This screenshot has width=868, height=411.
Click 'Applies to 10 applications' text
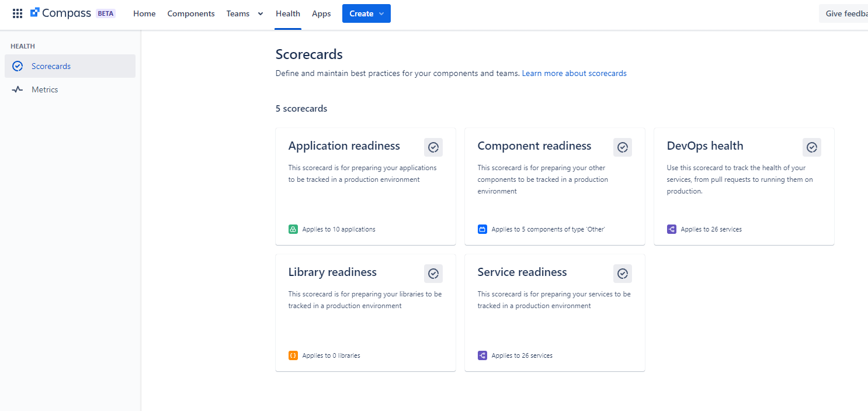click(x=339, y=229)
